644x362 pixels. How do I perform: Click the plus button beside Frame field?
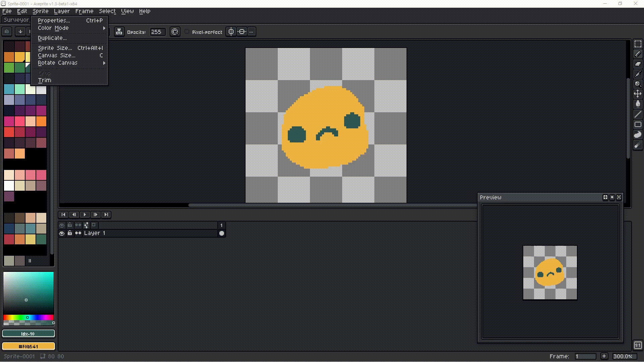(604, 356)
